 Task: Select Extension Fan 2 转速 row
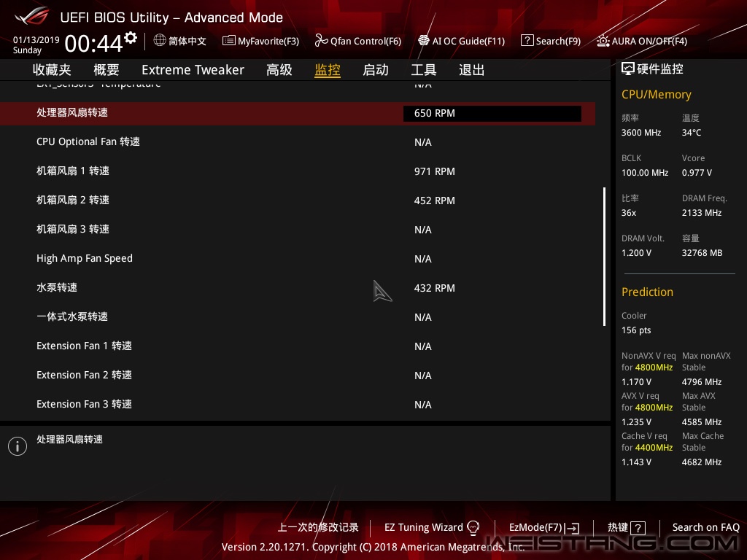pos(298,376)
